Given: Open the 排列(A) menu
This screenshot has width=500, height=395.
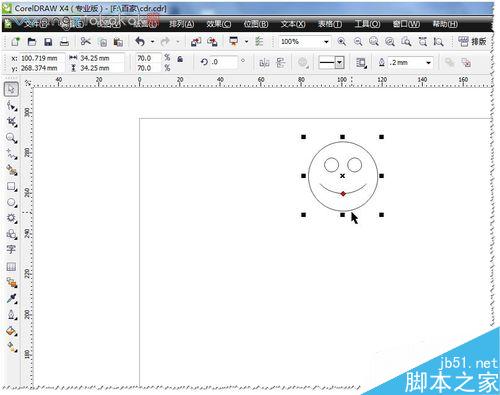Looking at the screenshot, I should pos(182,24).
